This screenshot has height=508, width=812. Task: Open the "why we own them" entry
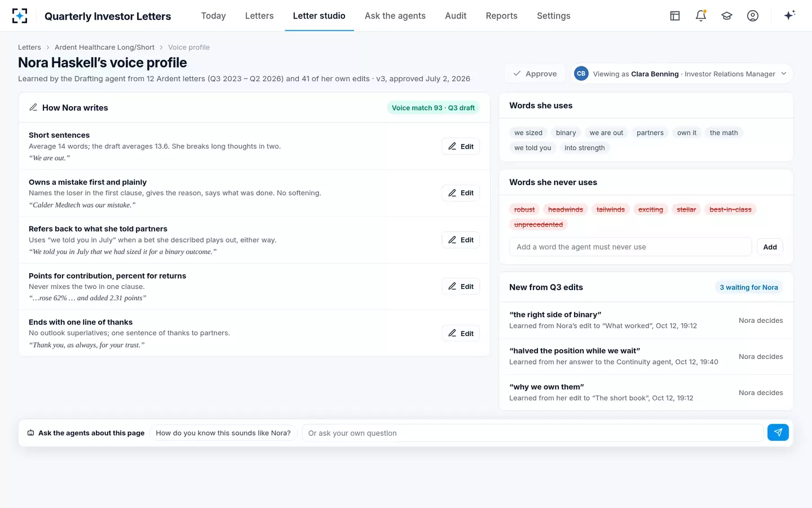coord(646,393)
